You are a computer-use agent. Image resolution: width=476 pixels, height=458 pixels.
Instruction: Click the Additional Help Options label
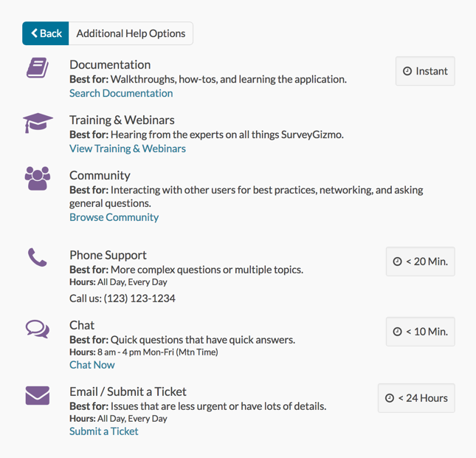click(131, 33)
